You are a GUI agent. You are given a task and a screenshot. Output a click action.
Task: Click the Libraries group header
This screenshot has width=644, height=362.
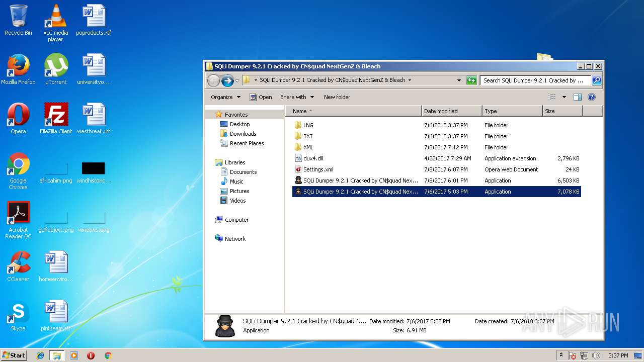point(235,162)
